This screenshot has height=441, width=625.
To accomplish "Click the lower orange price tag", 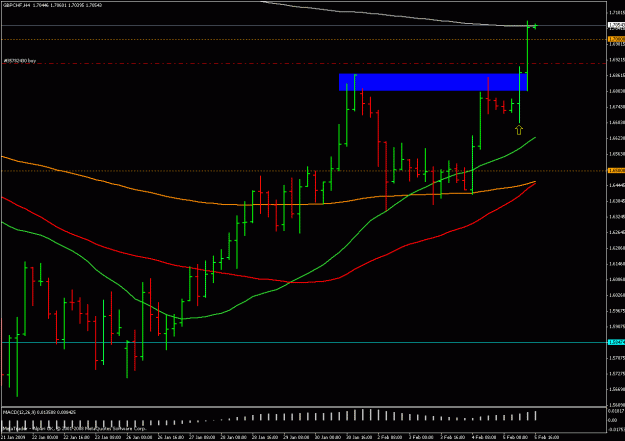I will pos(616,171).
